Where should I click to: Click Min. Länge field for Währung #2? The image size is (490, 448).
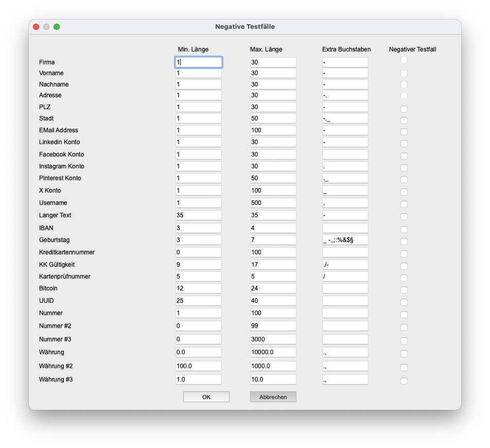(x=199, y=366)
